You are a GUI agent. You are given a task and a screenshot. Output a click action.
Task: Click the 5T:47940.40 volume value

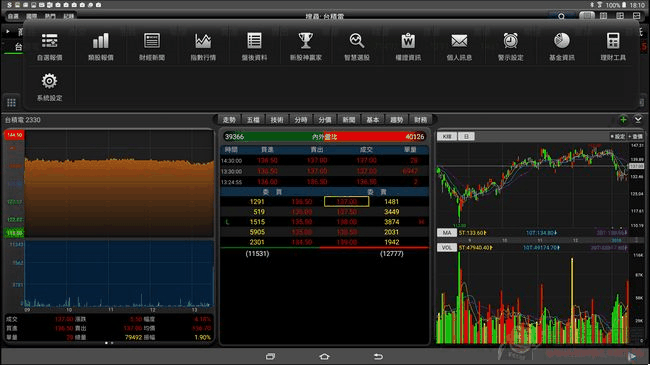coord(475,248)
